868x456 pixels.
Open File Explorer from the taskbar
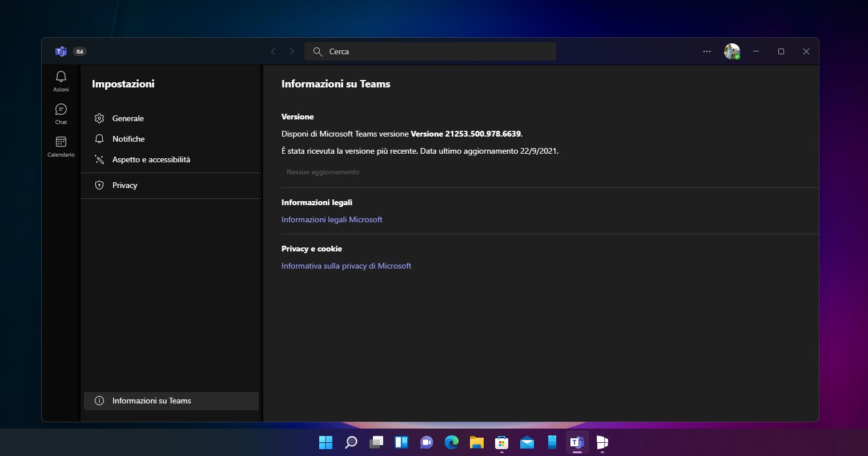pyautogui.click(x=477, y=442)
